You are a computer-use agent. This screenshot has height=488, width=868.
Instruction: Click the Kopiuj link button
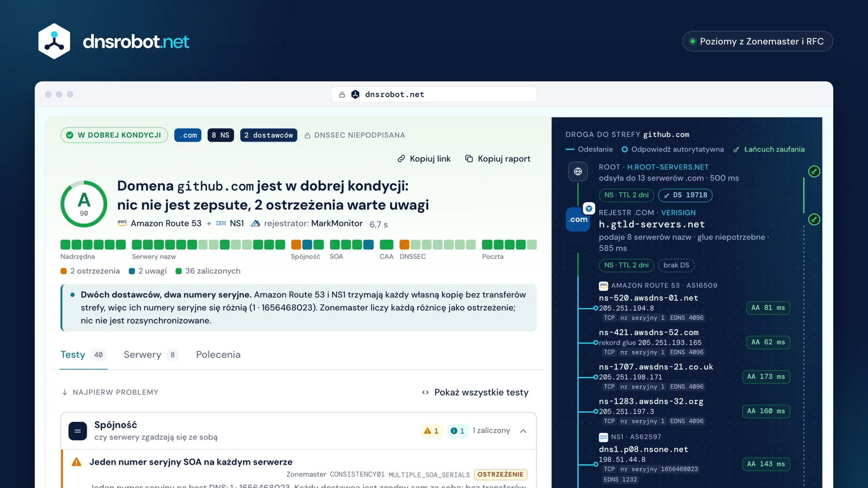click(424, 159)
